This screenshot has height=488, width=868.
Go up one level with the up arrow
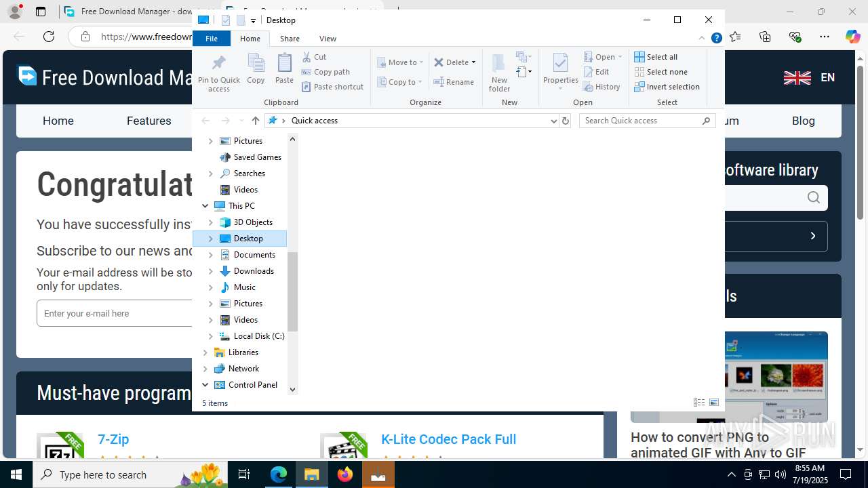[255, 121]
